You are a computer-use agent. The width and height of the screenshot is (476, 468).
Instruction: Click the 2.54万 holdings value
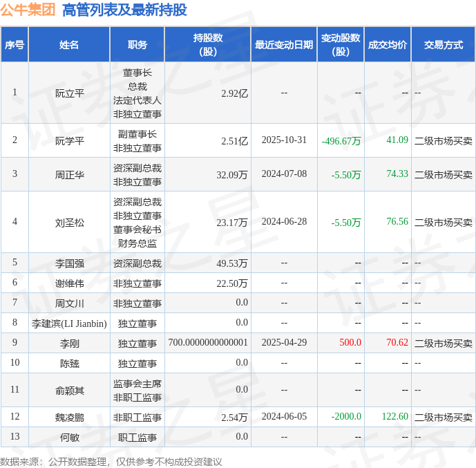coord(234,418)
